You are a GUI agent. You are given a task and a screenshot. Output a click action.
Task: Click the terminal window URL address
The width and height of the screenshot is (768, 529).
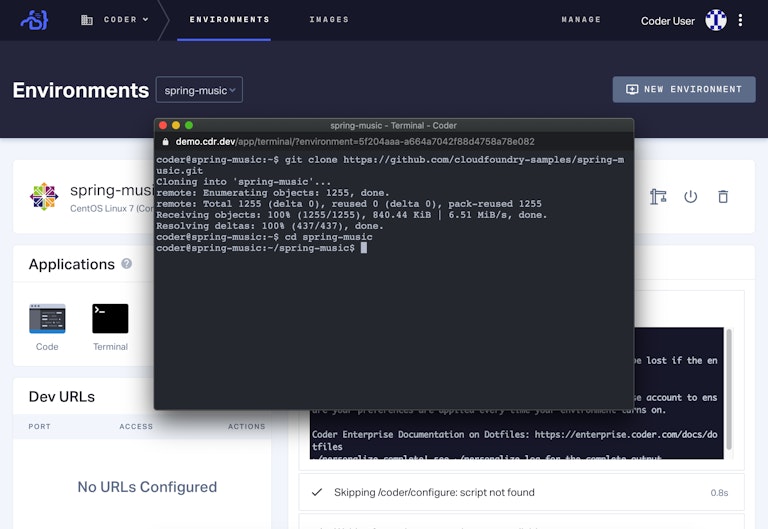(x=355, y=142)
